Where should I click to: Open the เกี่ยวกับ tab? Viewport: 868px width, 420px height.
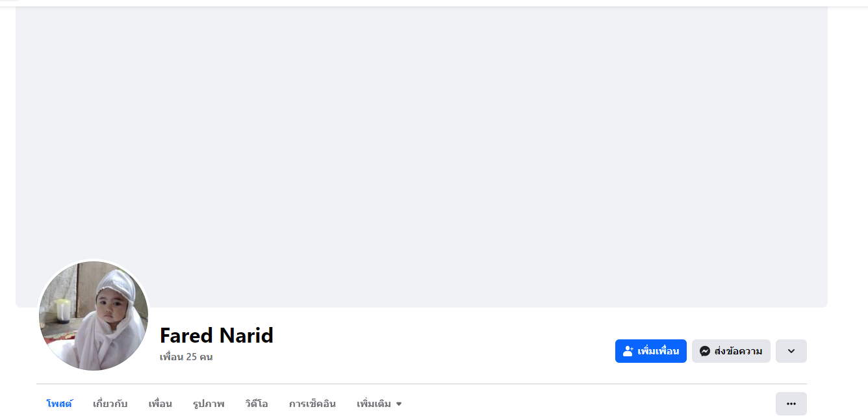click(110, 404)
